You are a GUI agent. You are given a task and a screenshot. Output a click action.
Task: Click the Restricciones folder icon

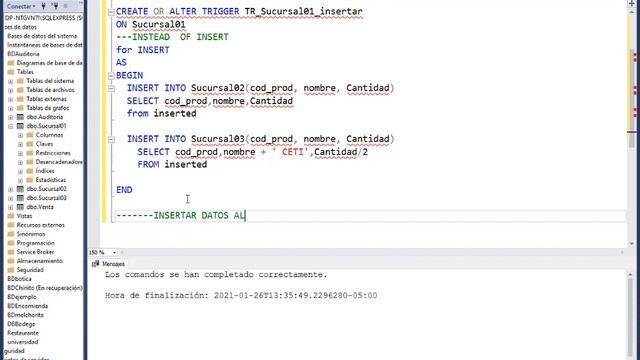click(30, 153)
